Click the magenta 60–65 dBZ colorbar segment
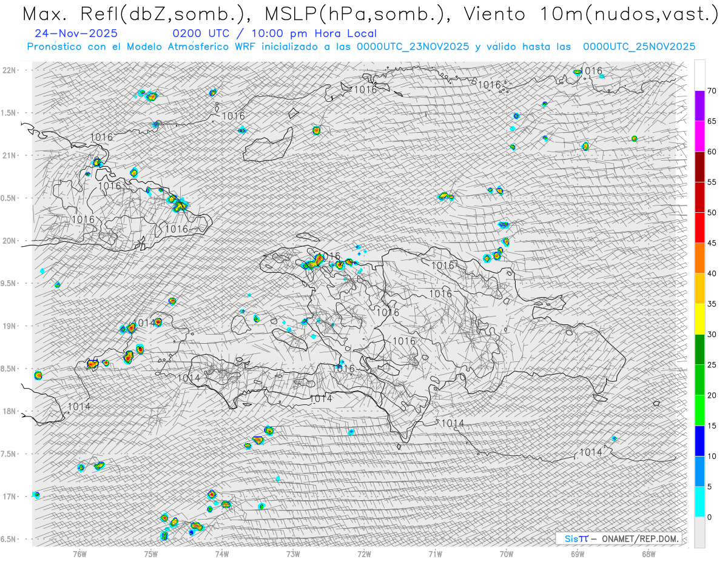Image resolution: width=728 pixels, height=562 pixels. click(699, 136)
